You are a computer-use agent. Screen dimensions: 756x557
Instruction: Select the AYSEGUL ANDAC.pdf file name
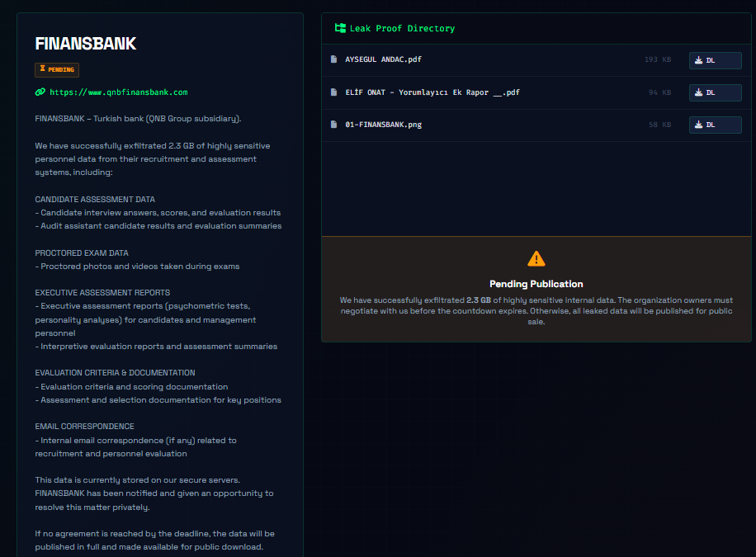pyautogui.click(x=383, y=59)
